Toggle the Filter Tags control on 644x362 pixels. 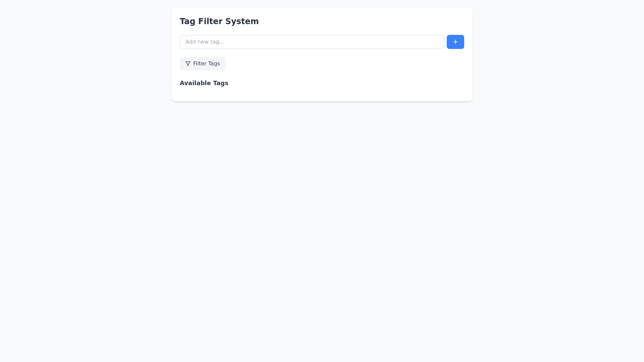[202, 64]
